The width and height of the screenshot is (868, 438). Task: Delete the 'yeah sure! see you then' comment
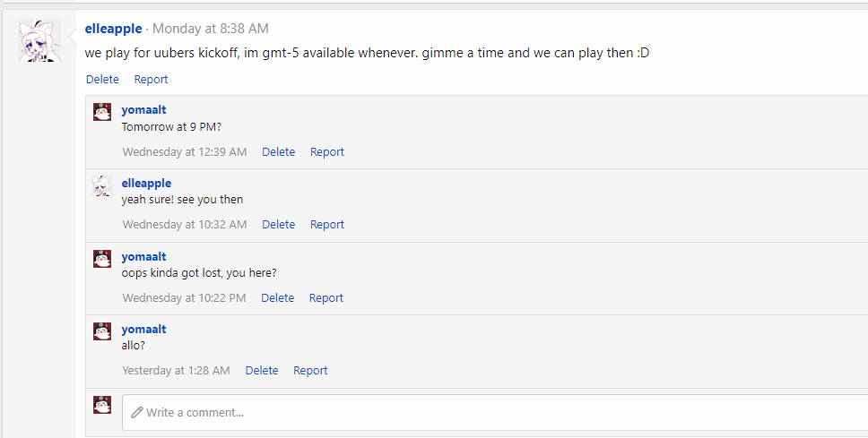pyautogui.click(x=278, y=225)
